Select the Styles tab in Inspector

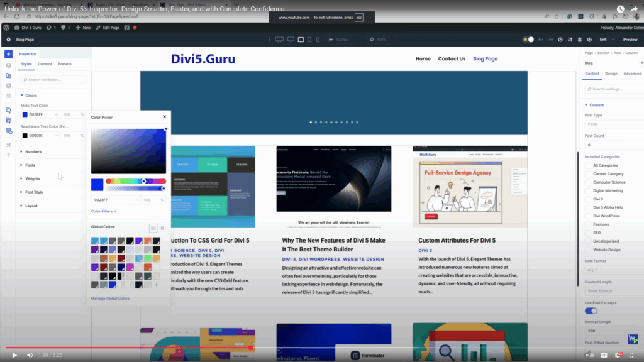(x=26, y=64)
